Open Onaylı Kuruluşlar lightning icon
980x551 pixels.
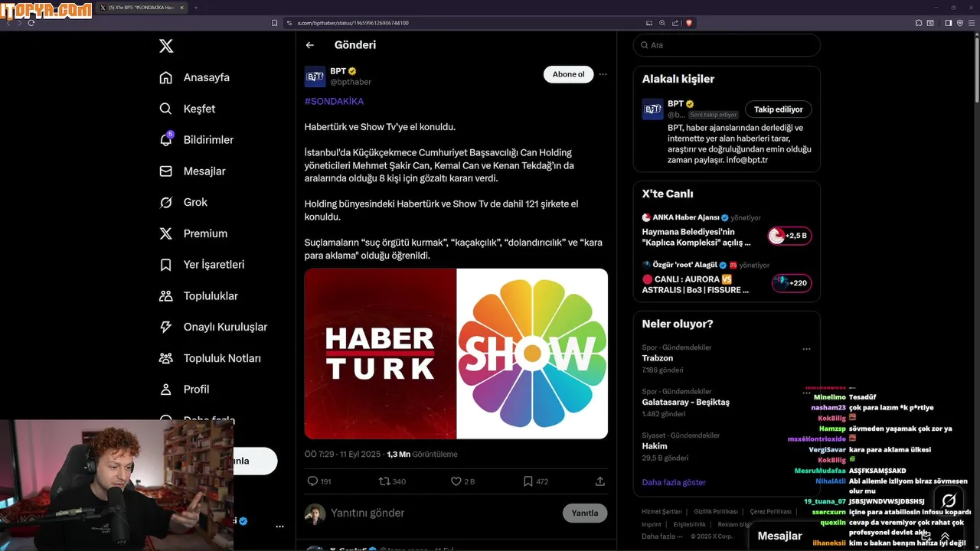[165, 327]
